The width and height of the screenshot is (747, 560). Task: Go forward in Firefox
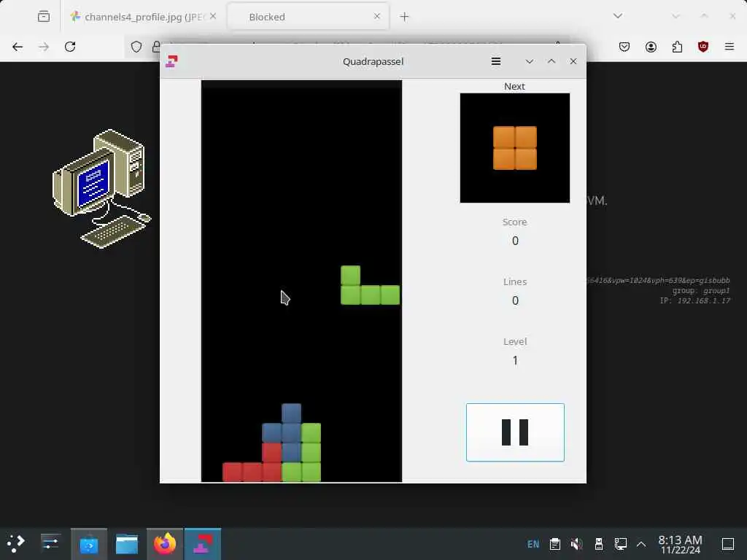coord(44,47)
